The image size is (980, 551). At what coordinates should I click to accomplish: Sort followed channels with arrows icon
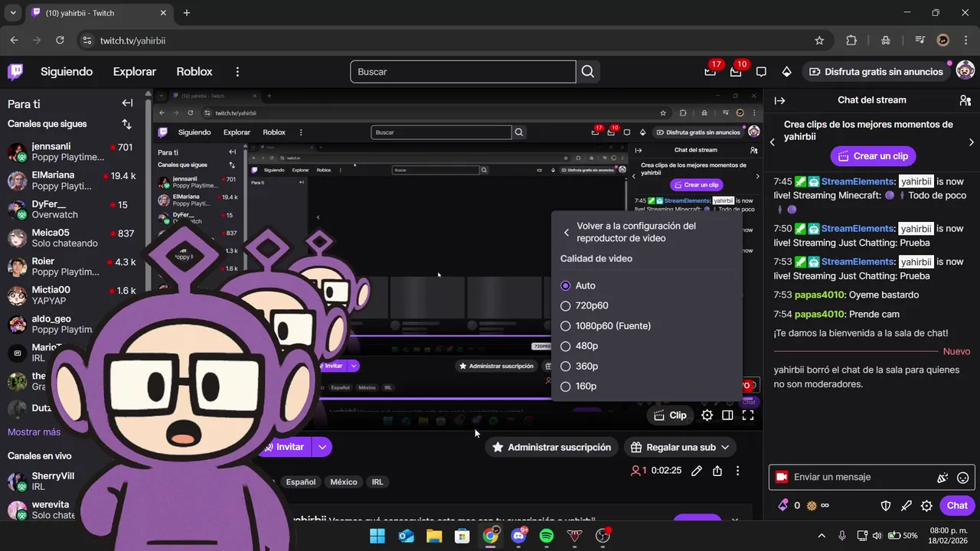pyautogui.click(x=126, y=124)
